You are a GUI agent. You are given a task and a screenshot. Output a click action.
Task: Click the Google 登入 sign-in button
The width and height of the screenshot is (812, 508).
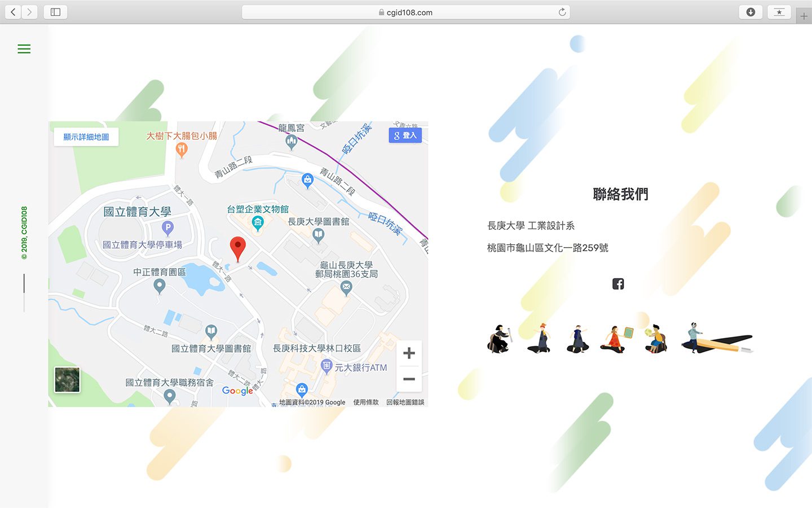405,135
